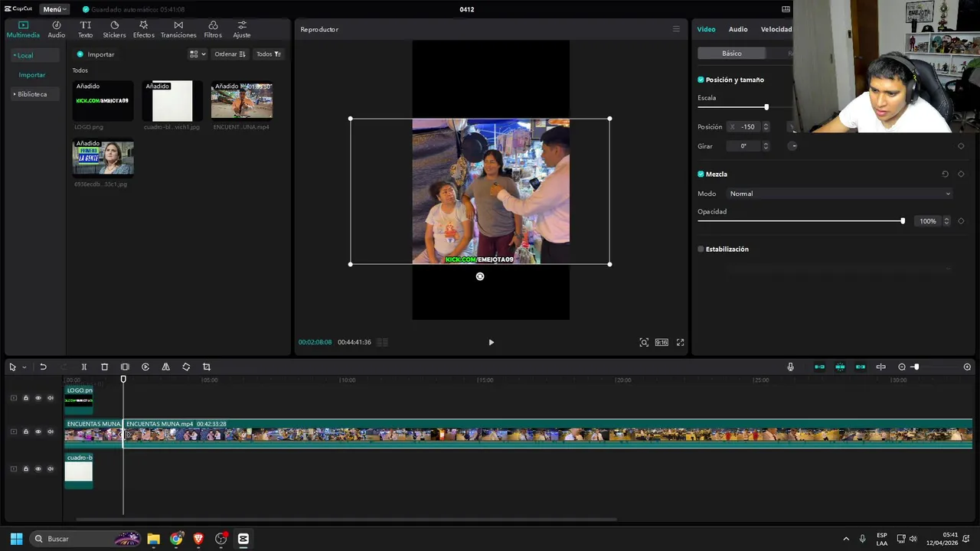Expand the Biblioteca section

34,94
